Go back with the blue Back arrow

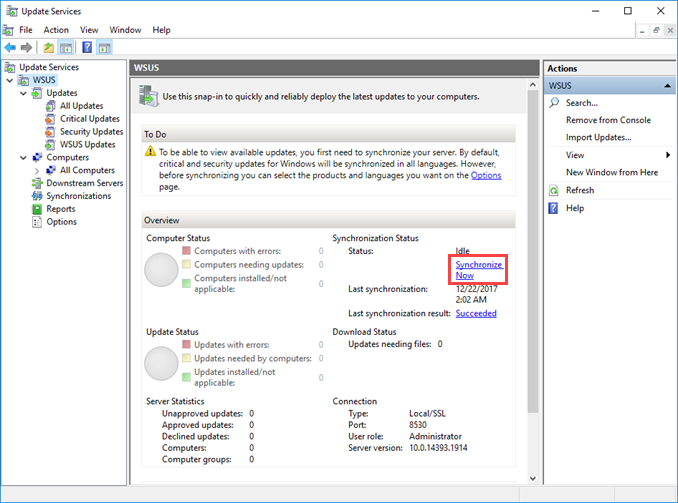(10, 48)
